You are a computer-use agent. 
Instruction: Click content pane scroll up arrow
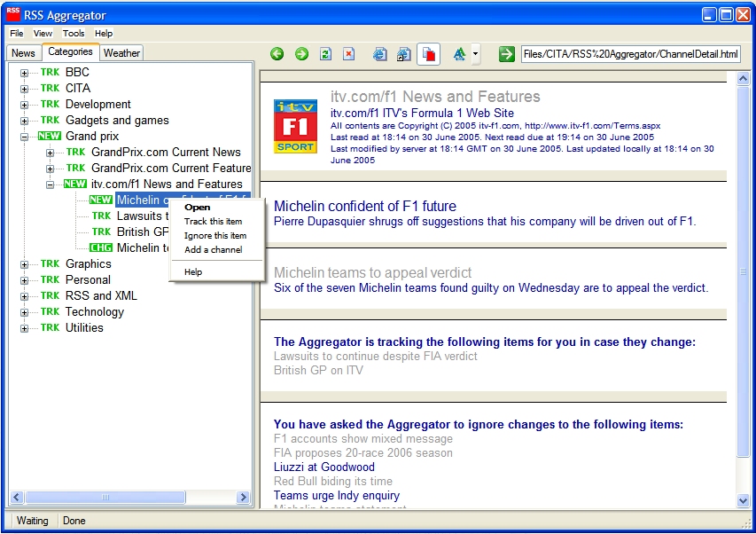pyautogui.click(x=743, y=78)
